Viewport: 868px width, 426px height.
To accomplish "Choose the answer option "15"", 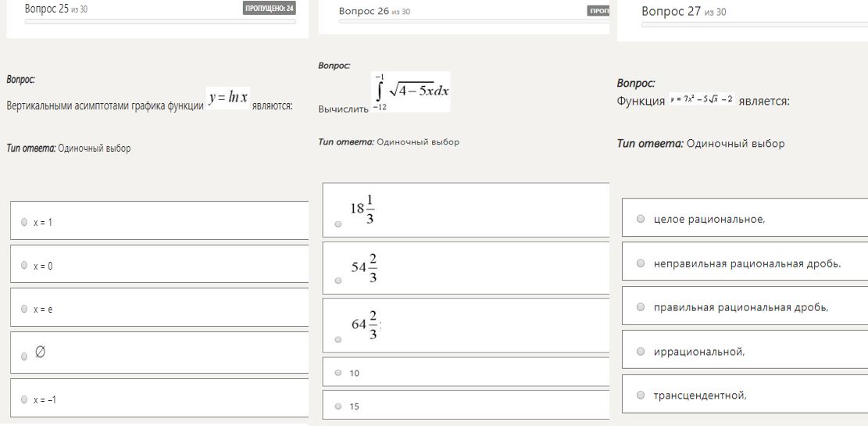I will point(338,406).
